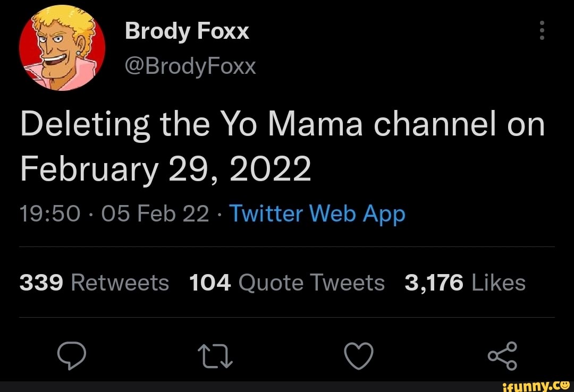View the 339 Retweets list
574x392 pixels.
point(94,283)
